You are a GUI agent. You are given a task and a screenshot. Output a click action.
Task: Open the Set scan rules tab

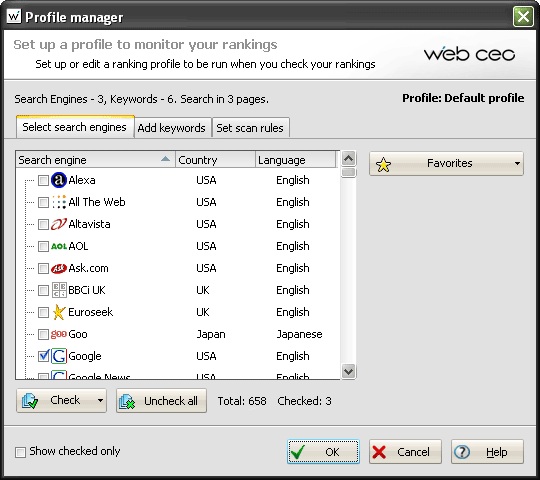(x=250, y=128)
